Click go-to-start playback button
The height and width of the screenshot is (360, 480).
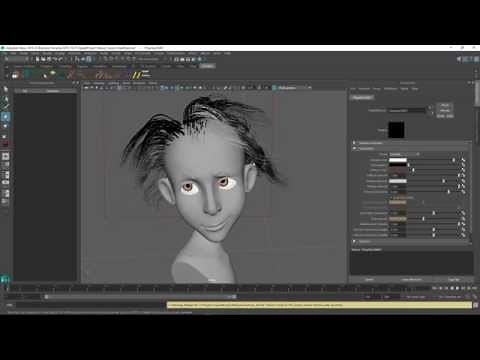pyautogui.click(x=434, y=288)
